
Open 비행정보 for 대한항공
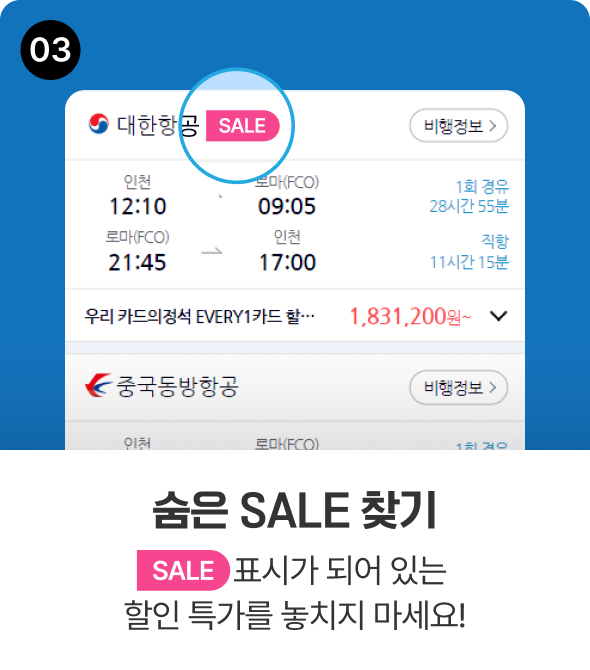click(x=458, y=126)
